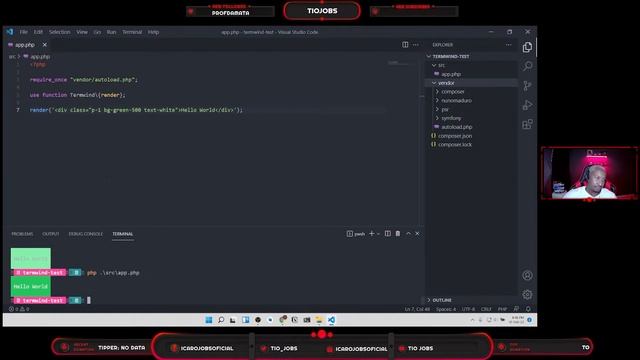Viewport: 640px width, 360px height.
Task: Open Explorer panel More Actions ellipsis
Action: pyautogui.click(x=509, y=44)
